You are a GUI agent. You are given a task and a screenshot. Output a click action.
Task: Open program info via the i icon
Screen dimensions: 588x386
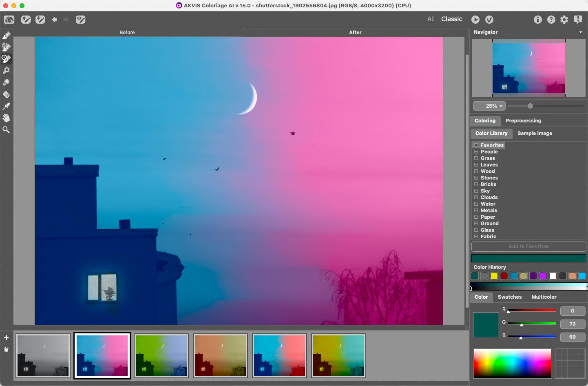click(538, 20)
